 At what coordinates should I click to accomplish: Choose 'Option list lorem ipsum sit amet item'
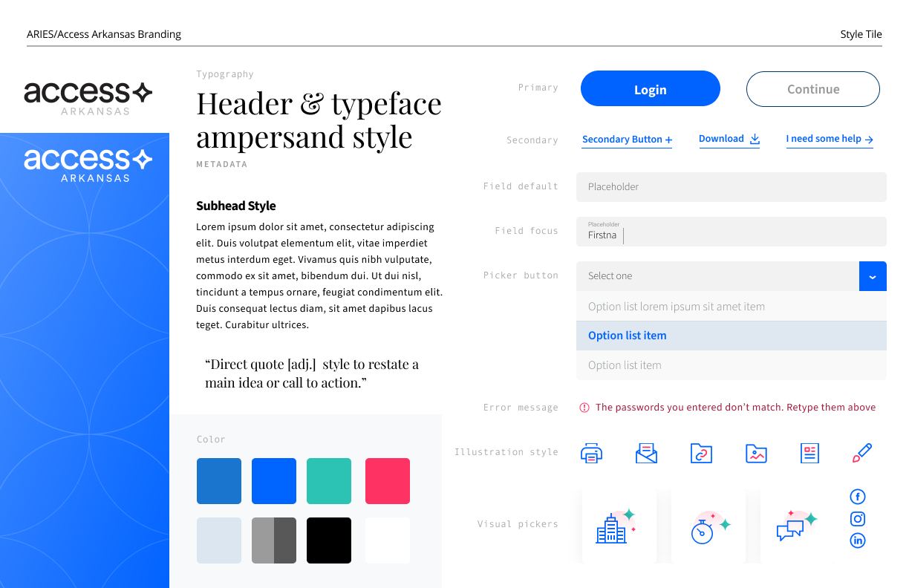[x=732, y=307]
